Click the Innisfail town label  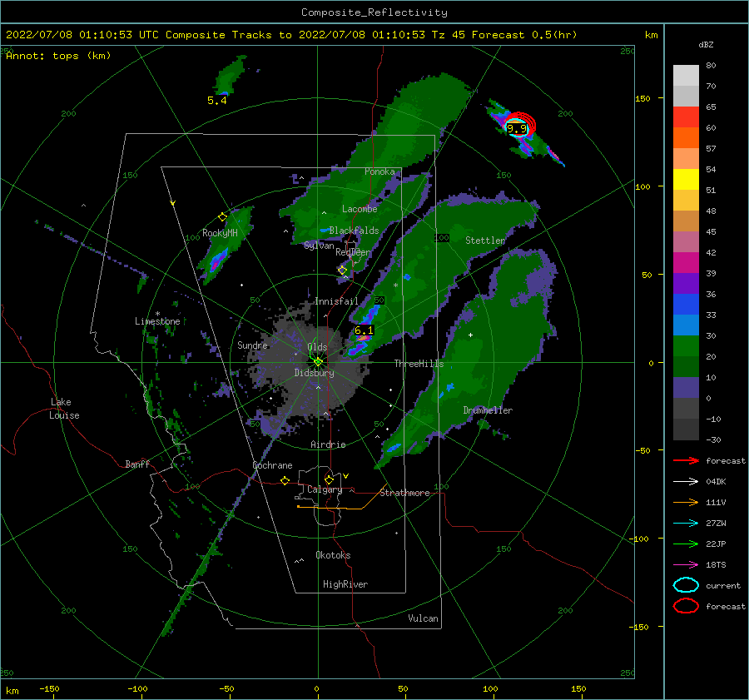[x=336, y=301]
